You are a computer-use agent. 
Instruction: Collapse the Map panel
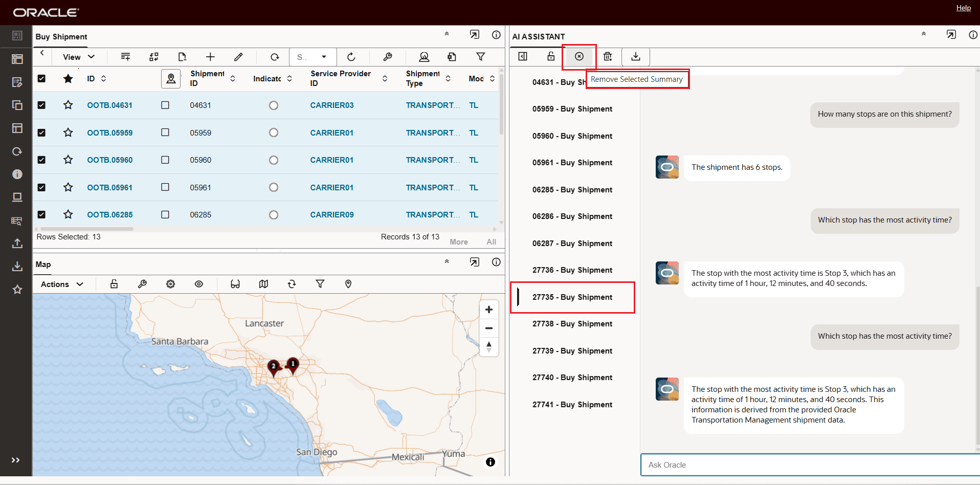447,261
